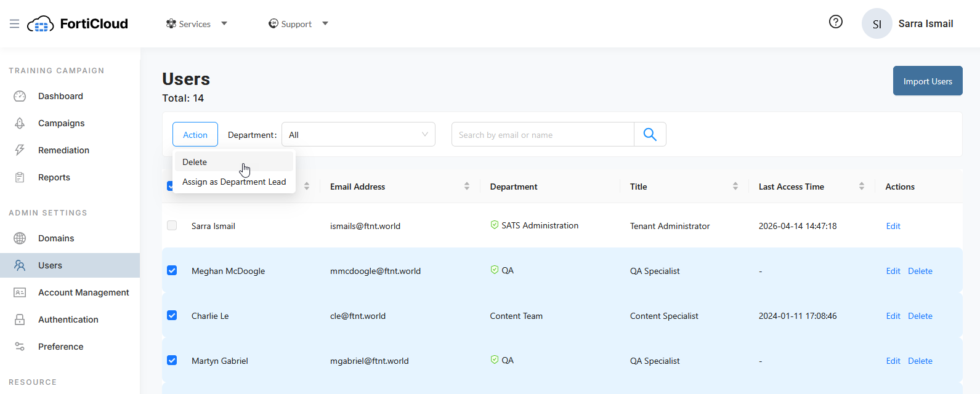This screenshot has height=394, width=980.
Task: Open Account Management in the sidebar
Action: tap(83, 292)
